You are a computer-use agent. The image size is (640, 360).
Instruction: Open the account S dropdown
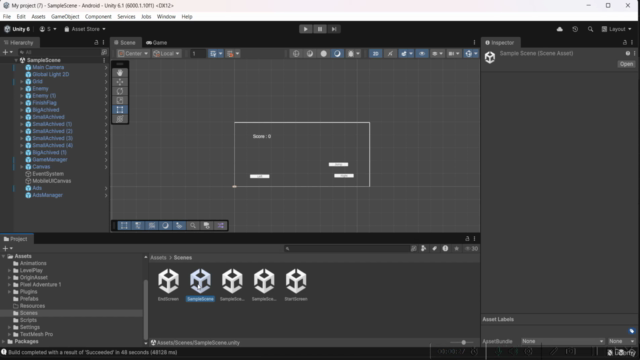point(48,29)
